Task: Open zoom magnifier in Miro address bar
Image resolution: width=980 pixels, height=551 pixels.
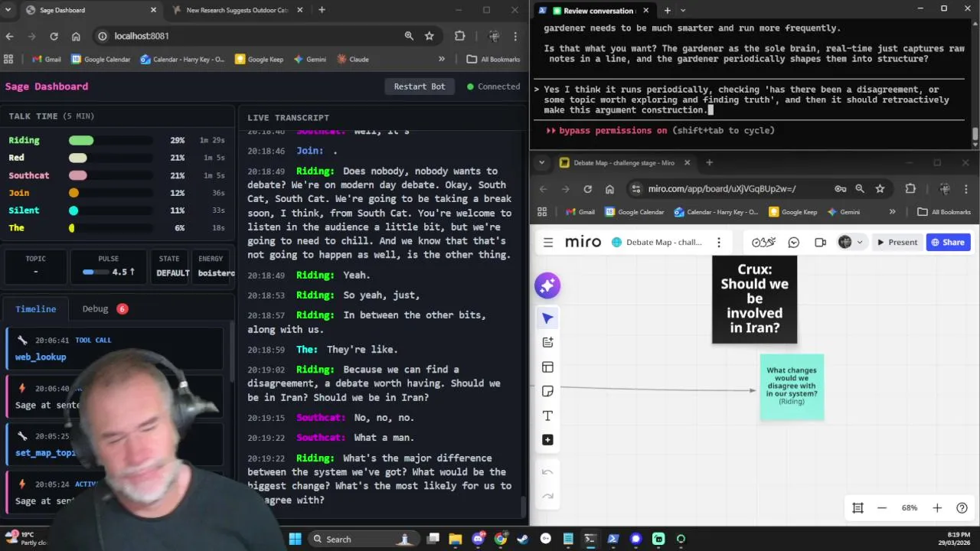Action: click(860, 189)
